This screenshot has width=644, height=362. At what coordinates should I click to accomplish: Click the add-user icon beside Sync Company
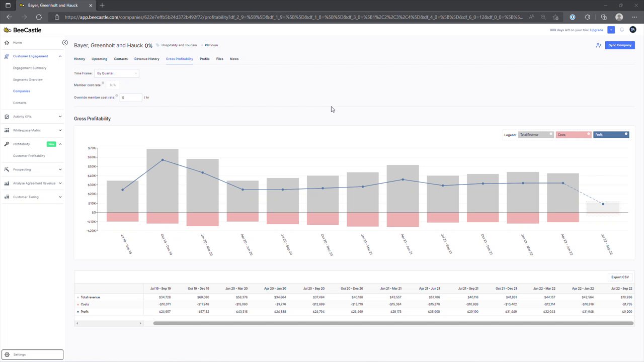(x=598, y=45)
